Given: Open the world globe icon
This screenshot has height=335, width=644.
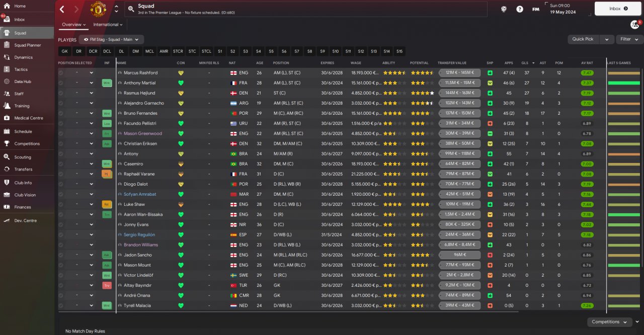Looking at the screenshot, I should tap(504, 9).
